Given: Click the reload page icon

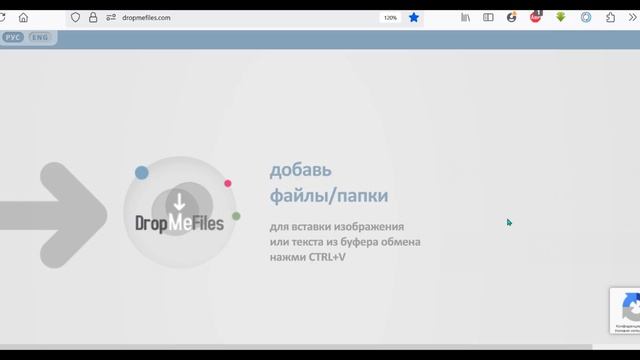Looking at the screenshot, I should 2,18.
